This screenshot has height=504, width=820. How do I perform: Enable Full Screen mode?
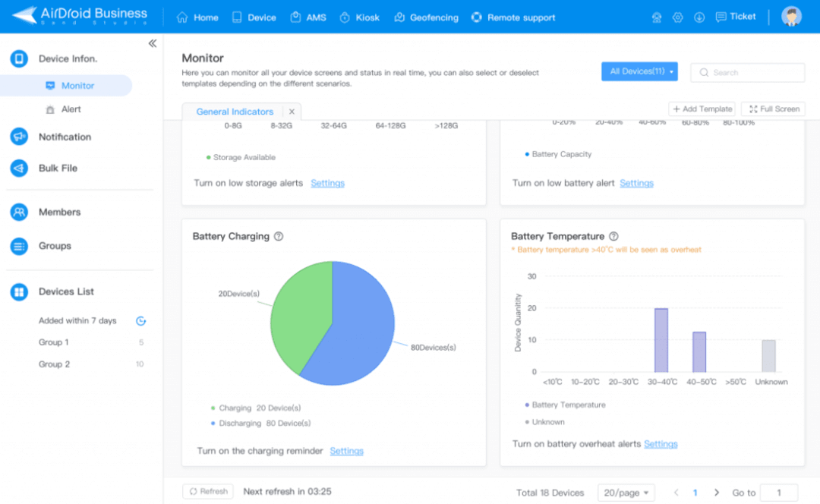click(773, 109)
